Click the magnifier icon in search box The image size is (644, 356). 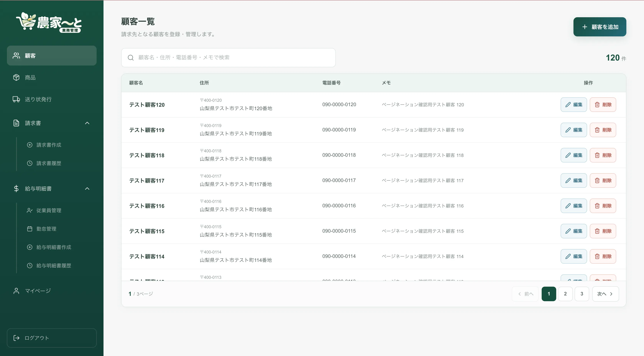pos(131,58)
